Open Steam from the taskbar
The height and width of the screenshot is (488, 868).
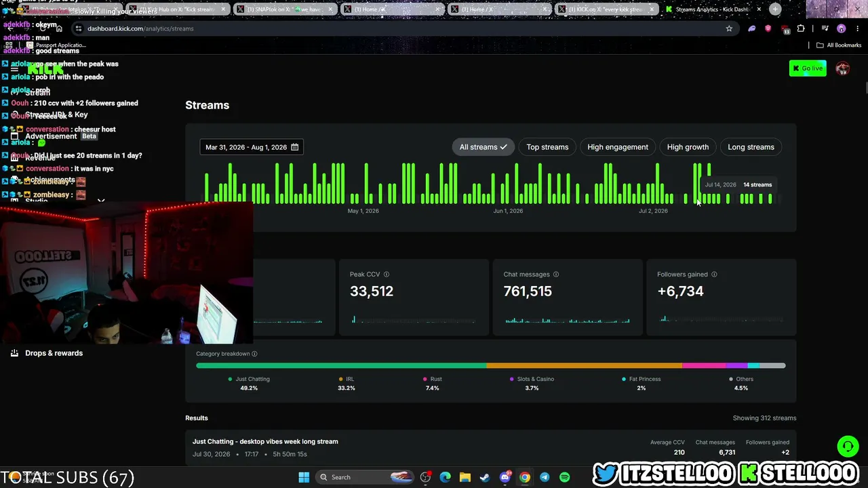pyautogui.click(x=484, y=477)
